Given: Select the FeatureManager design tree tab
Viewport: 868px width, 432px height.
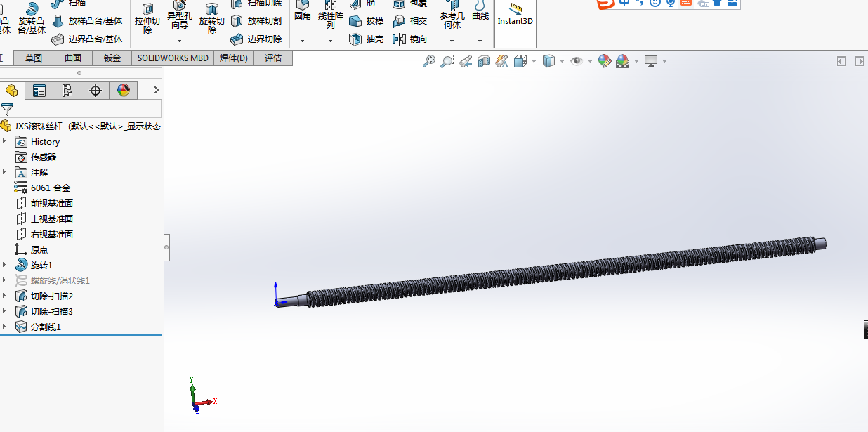Looking at the screenshot, I should [x=11, y=91].
